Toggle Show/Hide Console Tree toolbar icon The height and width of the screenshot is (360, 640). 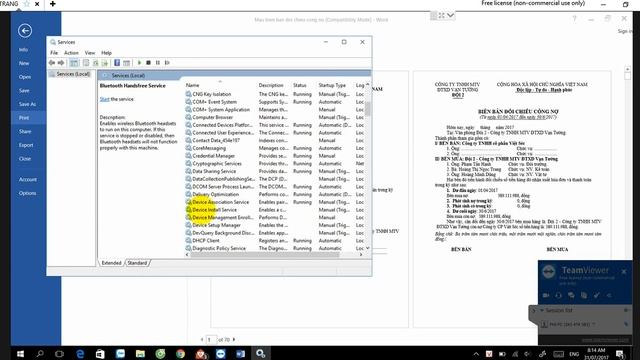tap(74, 63)
